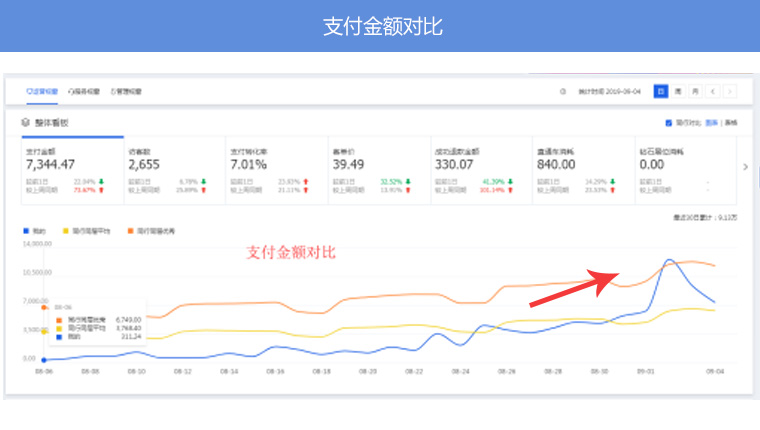Screen dimensions: 760x430
Task: Select the 日 (day) view button
Action: pyautogui.click(x=660, y=91)
